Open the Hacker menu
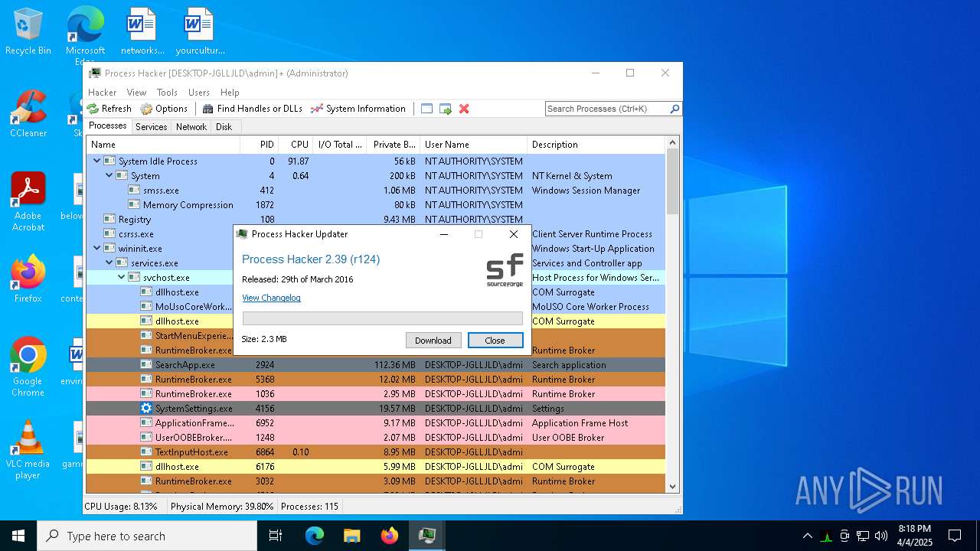This screenshot has width=980, height=551. tap(102, 93)
